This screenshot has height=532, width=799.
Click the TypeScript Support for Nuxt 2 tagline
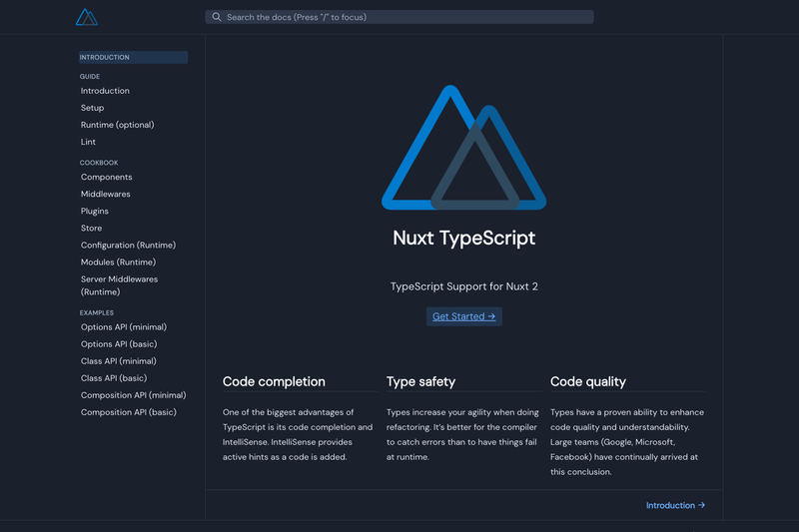[x=463, y=286]
